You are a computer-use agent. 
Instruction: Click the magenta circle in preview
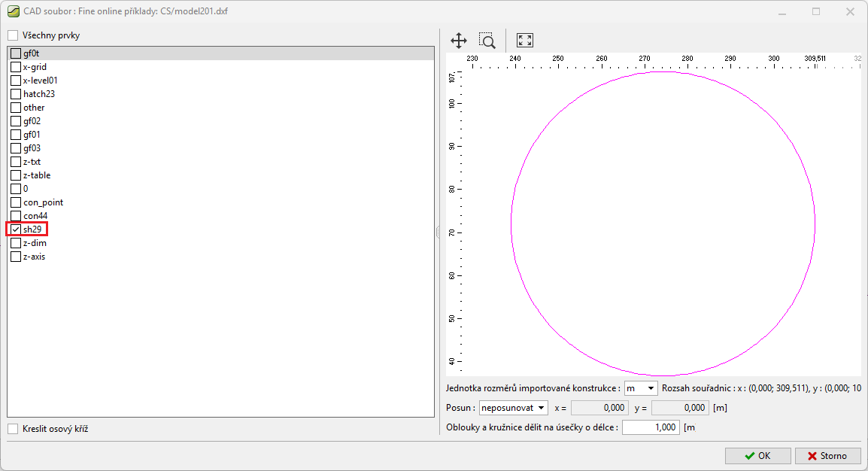point(511,223)
